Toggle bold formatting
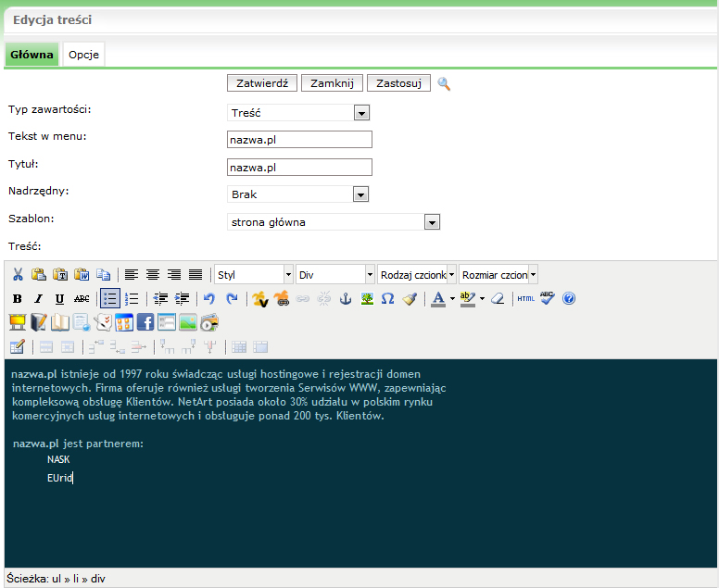The height and width of the screenshot is (588, 719). (18, 299)
